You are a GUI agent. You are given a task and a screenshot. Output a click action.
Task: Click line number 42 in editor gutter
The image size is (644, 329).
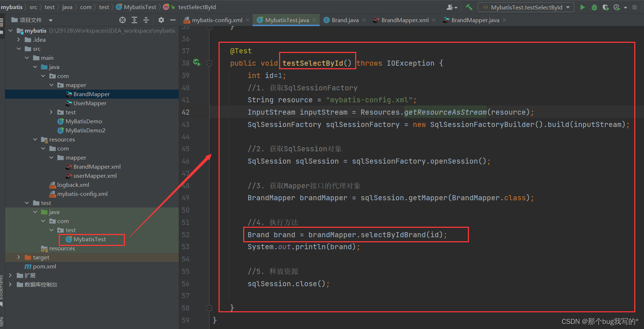coord(186,112)
